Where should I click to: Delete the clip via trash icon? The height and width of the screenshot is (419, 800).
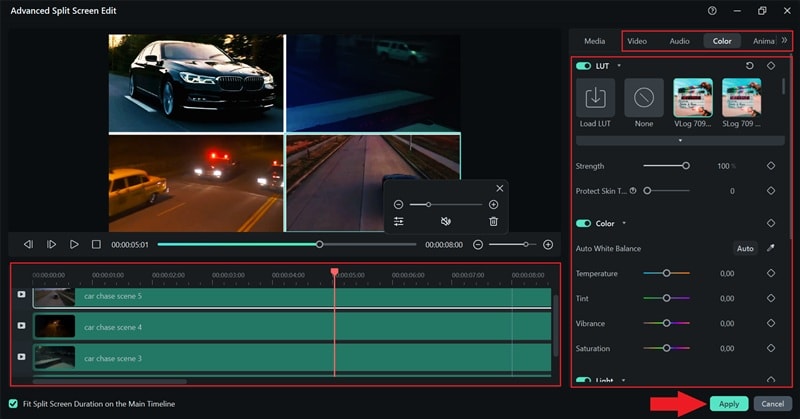(493, 221)
